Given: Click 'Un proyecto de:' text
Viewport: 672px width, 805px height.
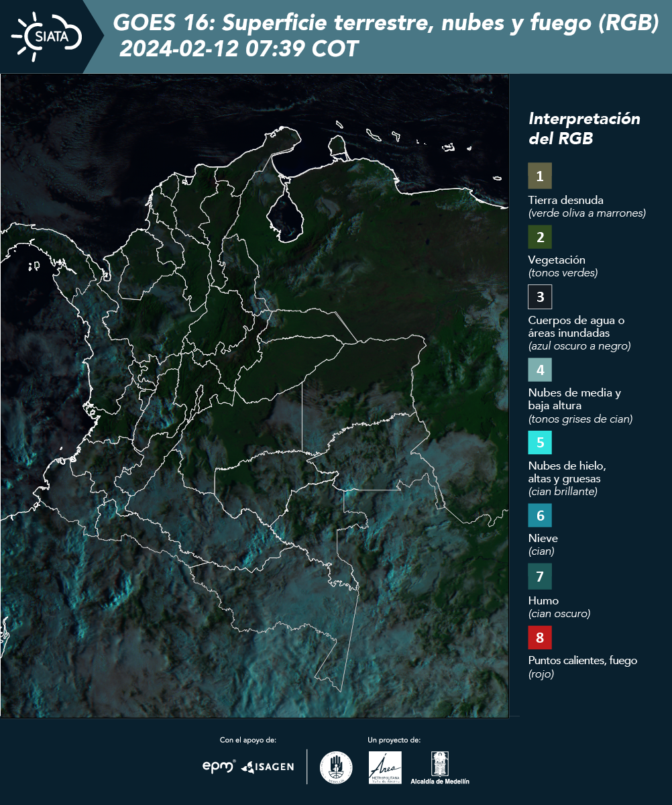Looking at the screenshot, I should [394, 740].
